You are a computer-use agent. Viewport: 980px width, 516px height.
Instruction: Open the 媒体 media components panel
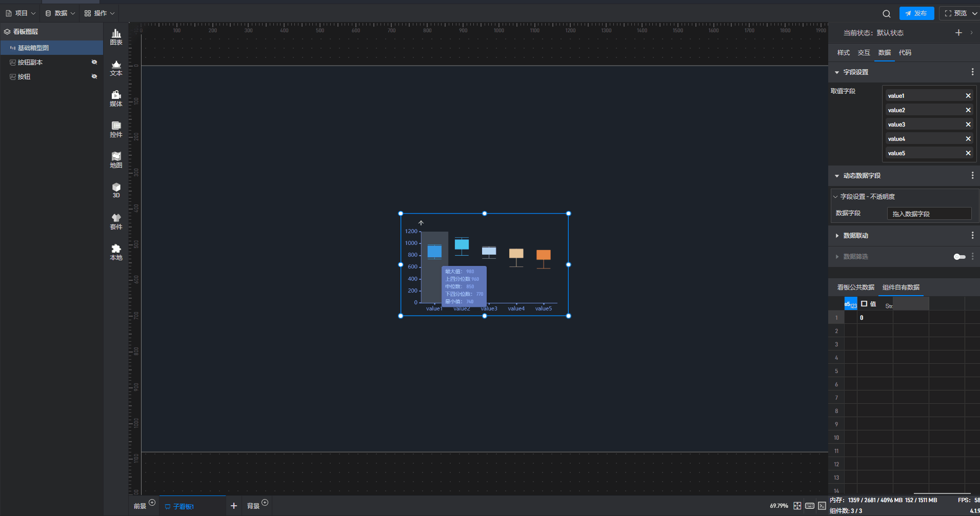[x=116, y=98]
